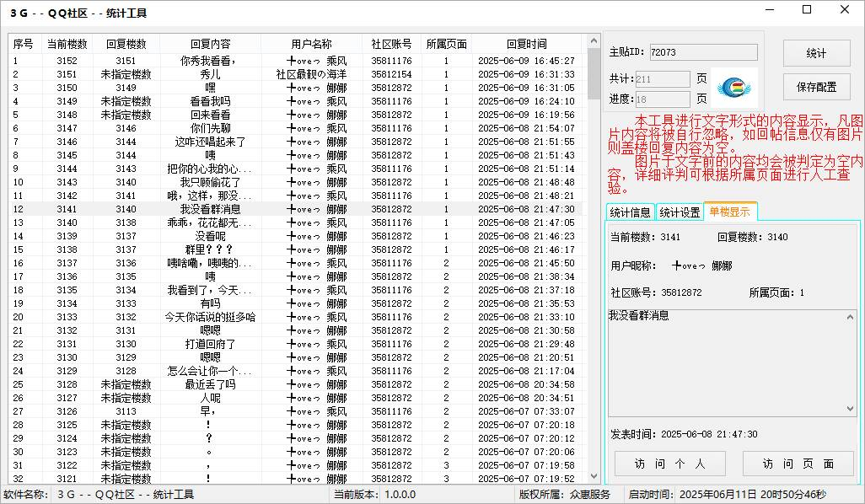Click the timestamp 2025-06-07 07:33:07
The width and height of the screenshot is (865, 504).
(x=526, y=411)
